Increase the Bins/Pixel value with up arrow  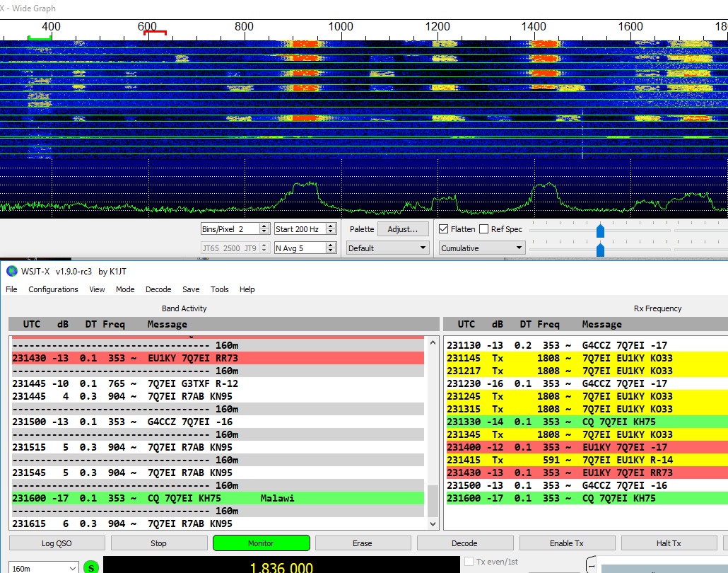[264, 226]
